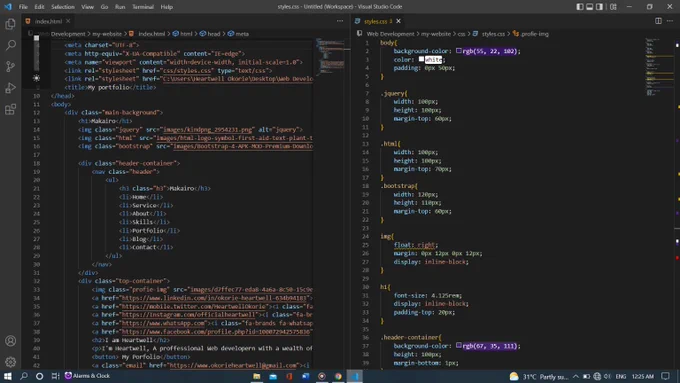Toggle the Secondary Side Bar
Viewport: 680px width, 383px height.
coord(599,7)
